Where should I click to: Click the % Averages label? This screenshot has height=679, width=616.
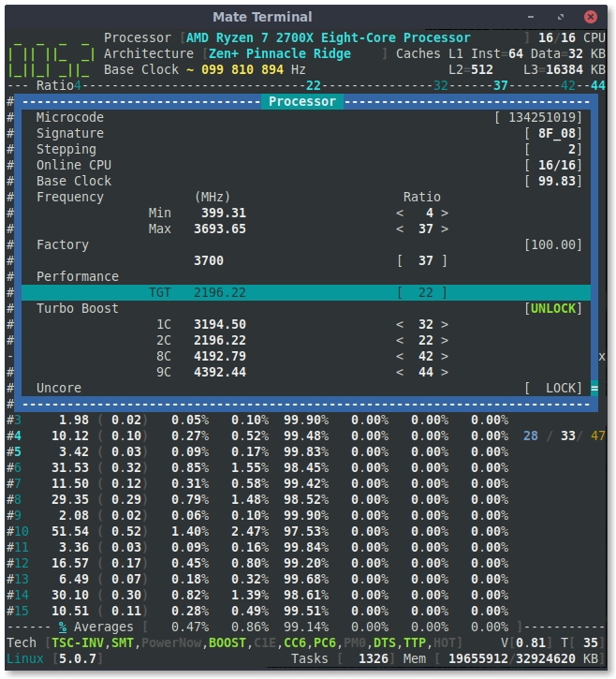[96, 627]
